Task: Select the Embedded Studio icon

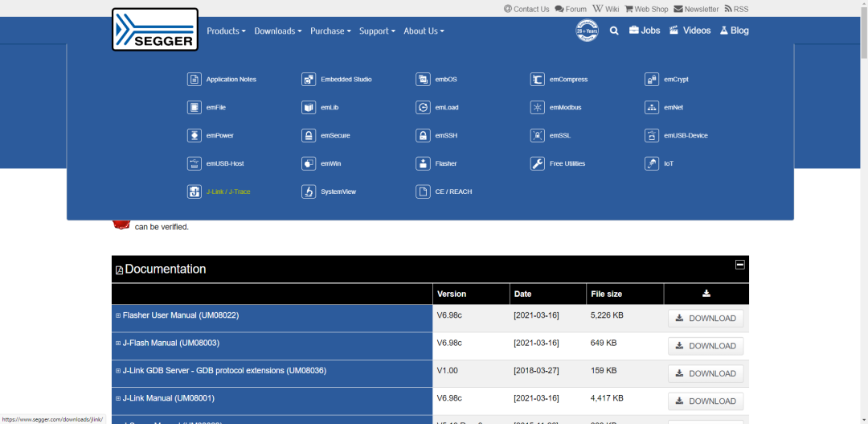Action: pyautogui.click(x=309, y=80)
